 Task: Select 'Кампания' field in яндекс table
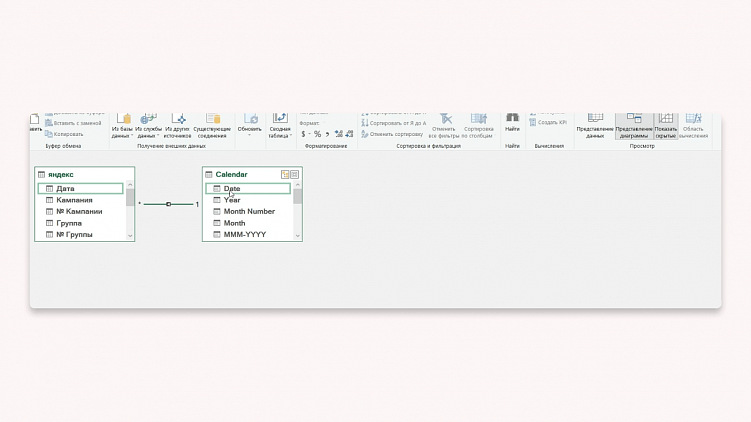75,200
